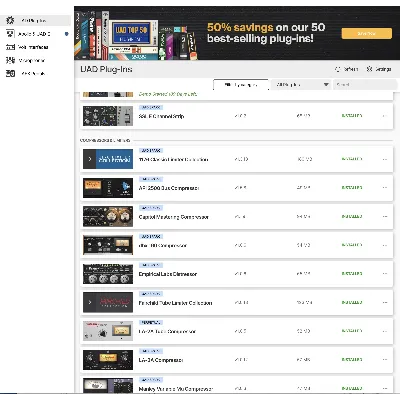Click the green status on Empirical Labs Distressor row
The image size is (400, 400).
[352, 273]
